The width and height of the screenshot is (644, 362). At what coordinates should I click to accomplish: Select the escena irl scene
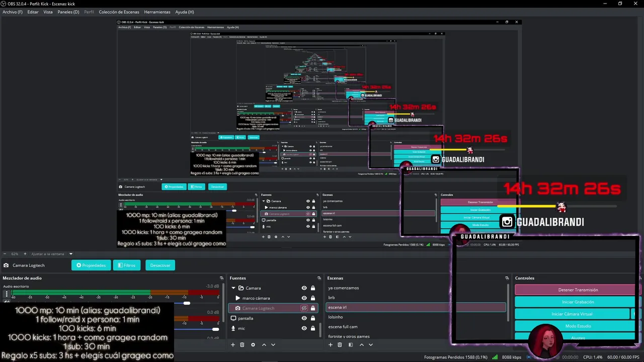point(416,307)
